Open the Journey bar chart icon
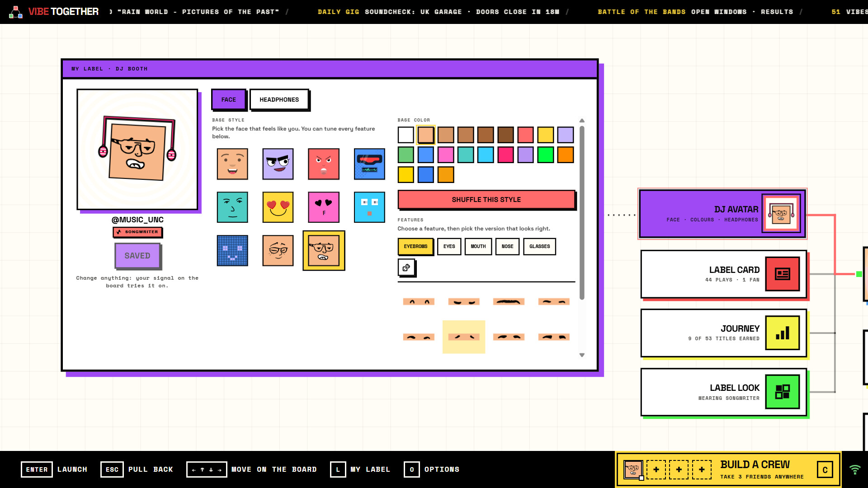This screenshot has width=868, height=488. tap(782, 333)
